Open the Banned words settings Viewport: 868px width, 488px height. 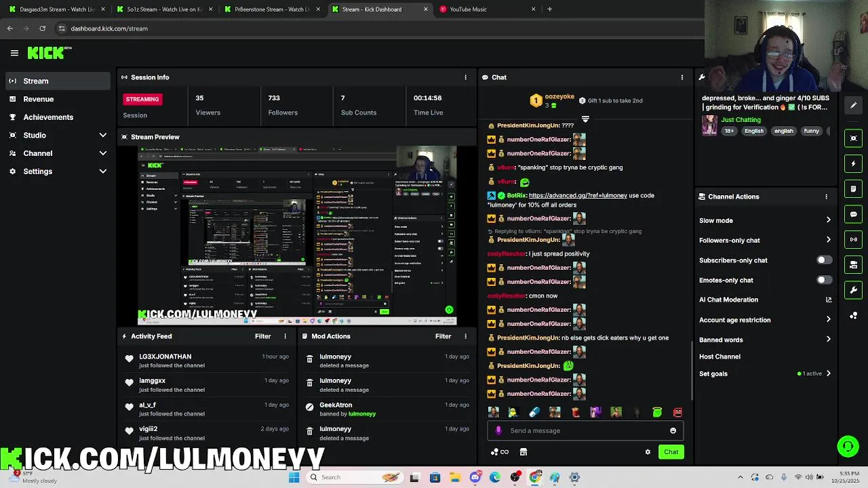[x=765, y=340]
